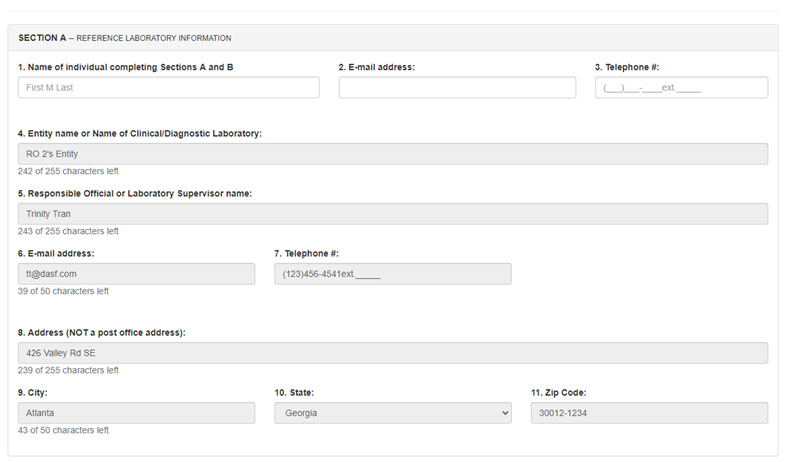The image size is (790, 462).
Task: Focus the (123)456-4541 telephone field
Action: [393, 274]
